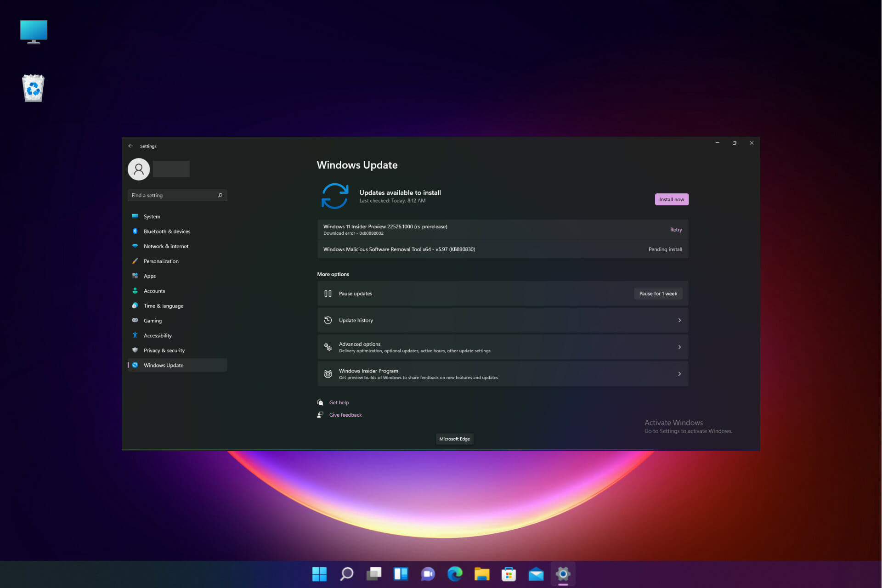The image size is (882, 588).
Task: Click the This PC desktop icon
Action: click(34, 32)
